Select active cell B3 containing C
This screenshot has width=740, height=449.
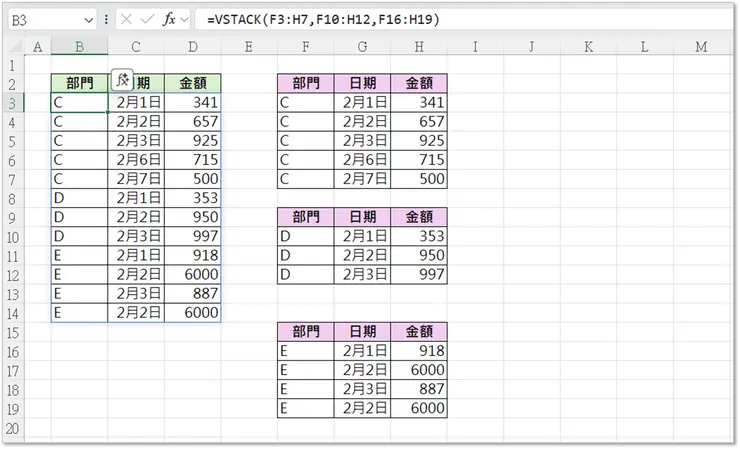[79, 102]
